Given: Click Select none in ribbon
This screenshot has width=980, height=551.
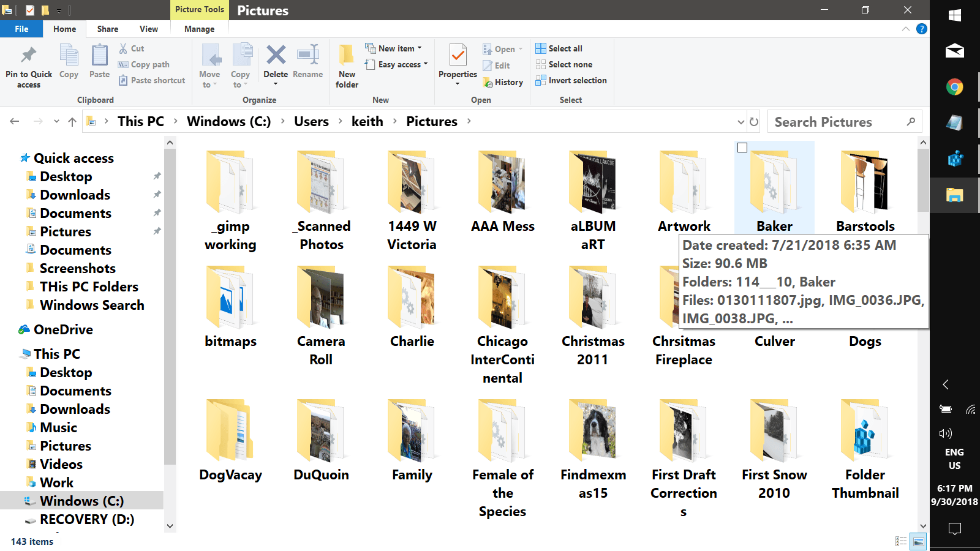Looking at the screenshot, I should click(563, 64).
